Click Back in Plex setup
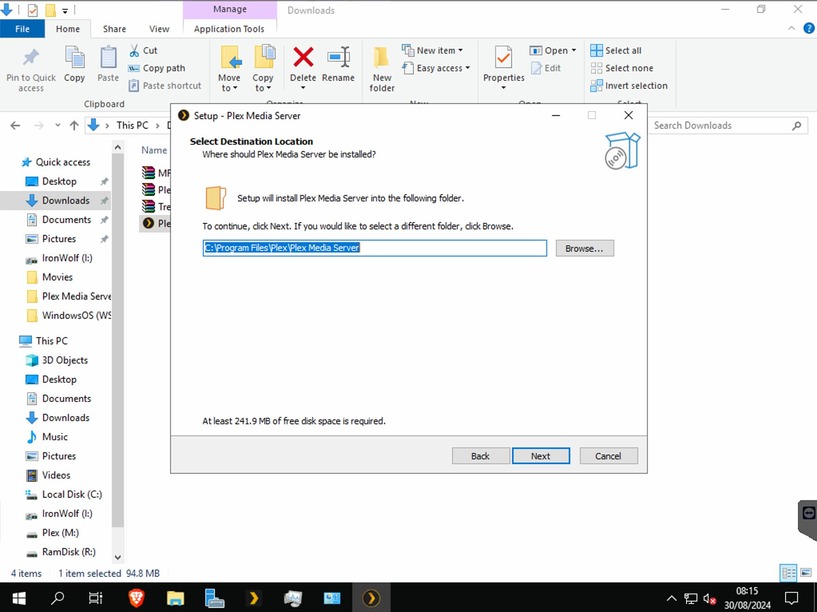 (480, 456)
